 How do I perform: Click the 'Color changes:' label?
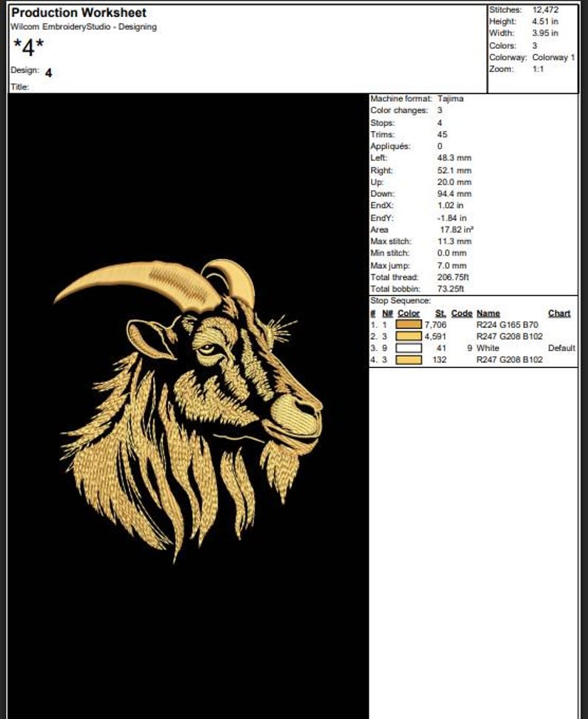tap(399, 110)
